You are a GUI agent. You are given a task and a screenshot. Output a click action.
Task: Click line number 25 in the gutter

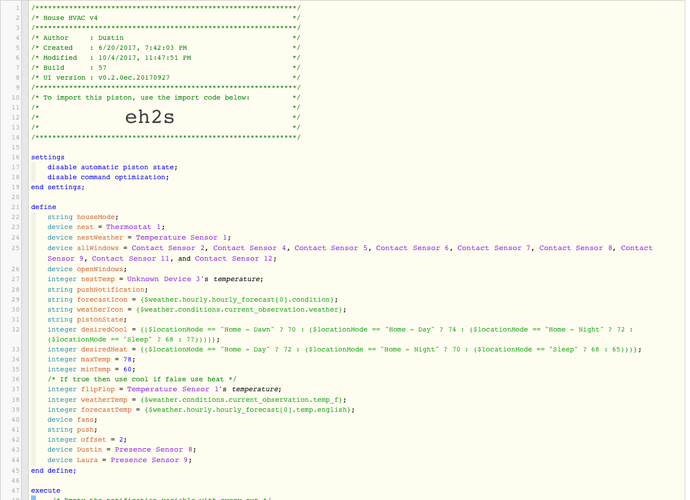(x=15, y=248)
